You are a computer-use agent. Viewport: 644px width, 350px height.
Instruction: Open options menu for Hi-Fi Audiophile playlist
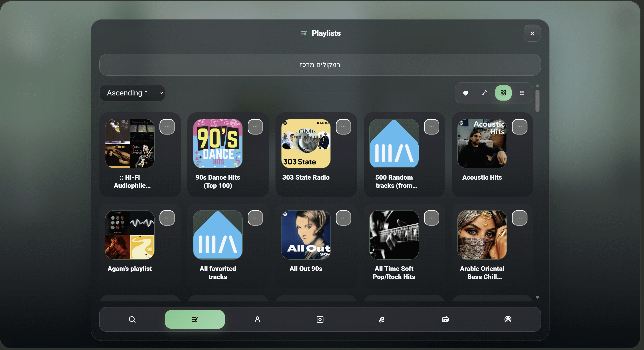coord(167,127)
